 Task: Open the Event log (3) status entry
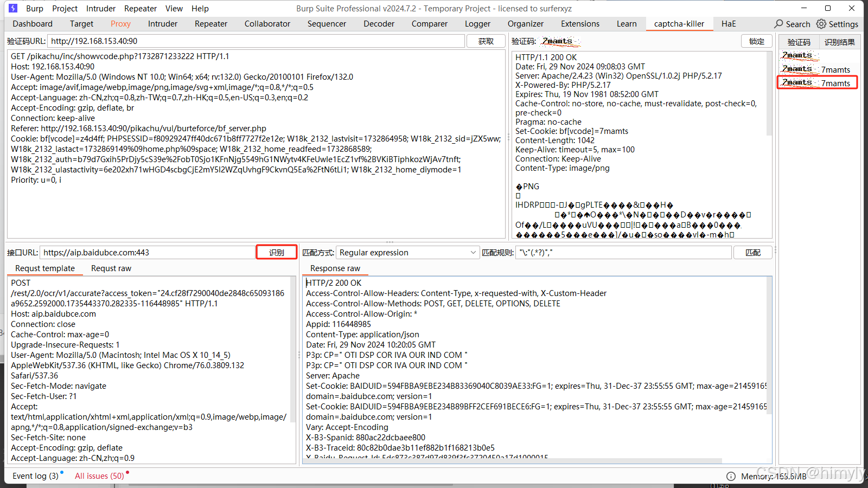36,476
